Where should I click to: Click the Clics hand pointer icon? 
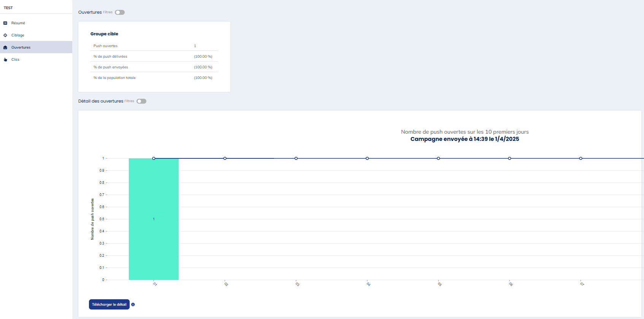tap(5, 60)
